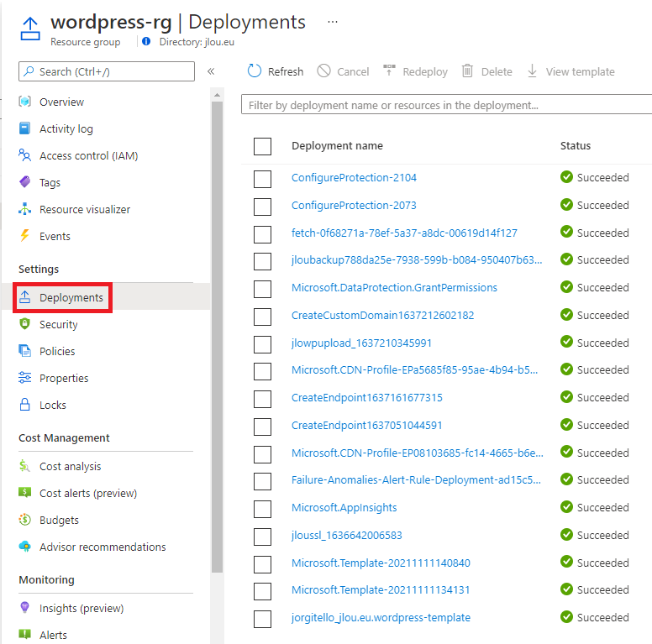Click the Delete trash can icon
This screenshot has width=652, height=644.
coord(467,71)
